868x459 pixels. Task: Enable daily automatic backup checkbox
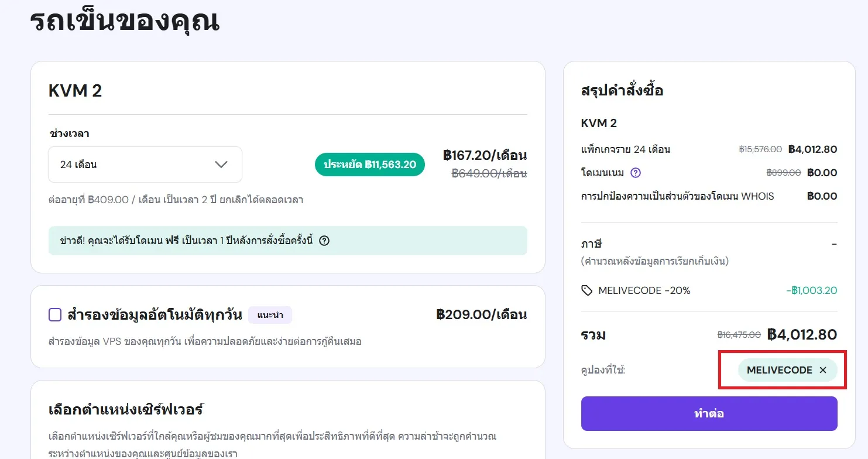pos(55,314)
